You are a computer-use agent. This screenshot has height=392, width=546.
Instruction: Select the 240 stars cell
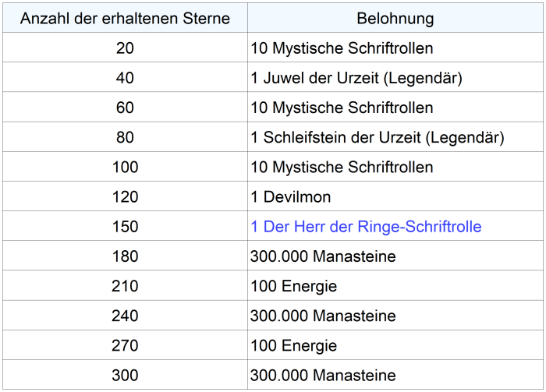click(125, 316)
